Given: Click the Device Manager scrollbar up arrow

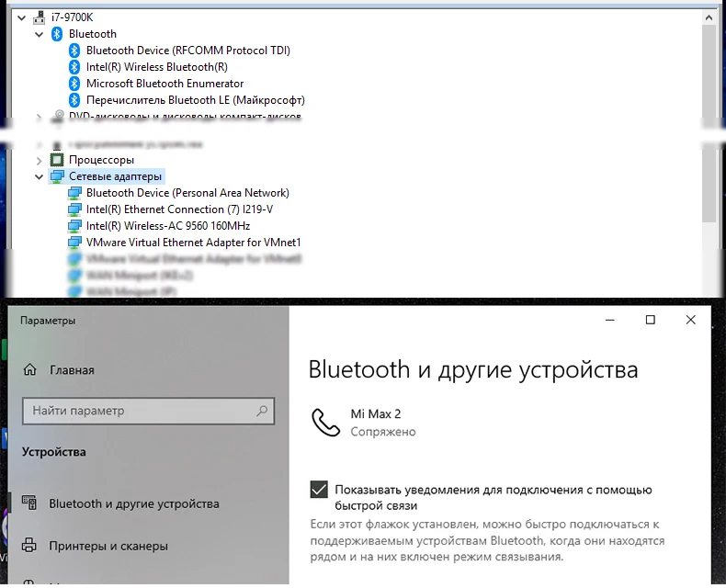Looking at the screenshot, I should tap(709, 17).
